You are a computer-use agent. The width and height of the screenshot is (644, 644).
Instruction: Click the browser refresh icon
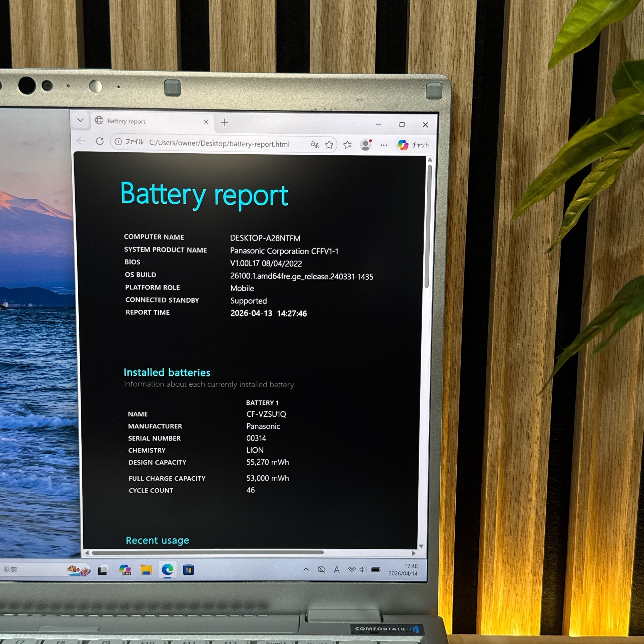(100, 141)
